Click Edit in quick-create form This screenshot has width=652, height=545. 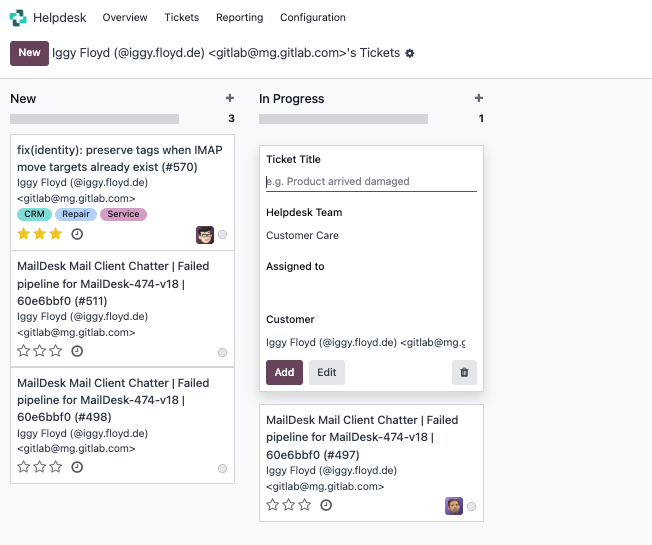[327, 372]
